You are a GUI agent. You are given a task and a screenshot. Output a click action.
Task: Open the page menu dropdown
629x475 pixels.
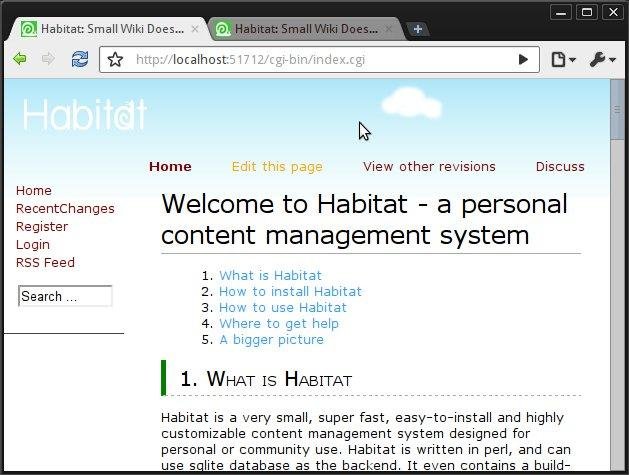[x=564, y=60]
